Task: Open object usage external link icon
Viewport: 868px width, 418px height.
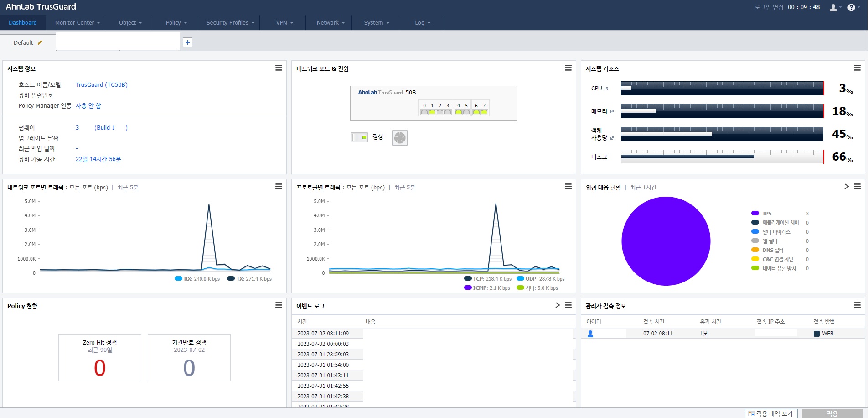Action: pyautogui.click(x=612, y=138)
